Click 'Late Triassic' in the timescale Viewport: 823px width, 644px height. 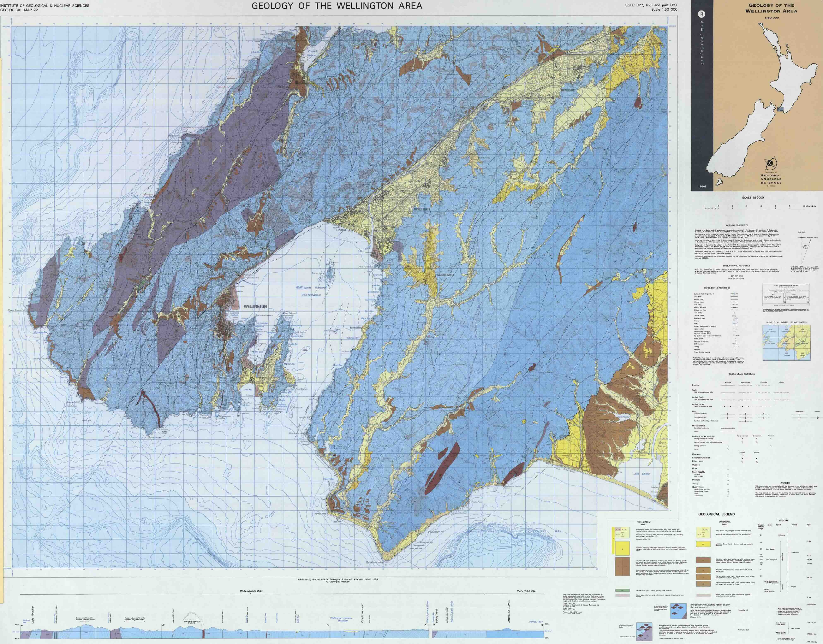(x=795, y=628)
